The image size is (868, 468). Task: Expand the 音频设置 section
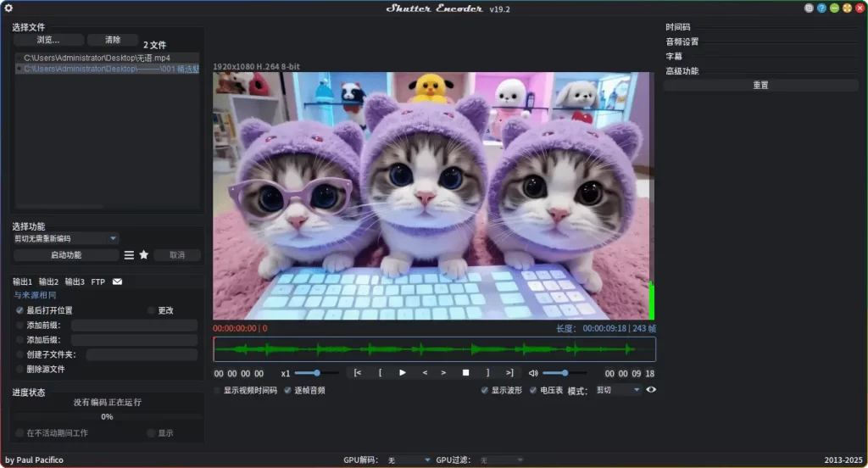tap(682, 42)
